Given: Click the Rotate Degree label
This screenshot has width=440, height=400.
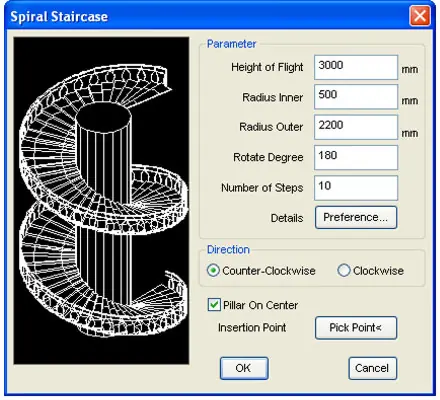Looking at the screenshot, I should coord(268,157).
